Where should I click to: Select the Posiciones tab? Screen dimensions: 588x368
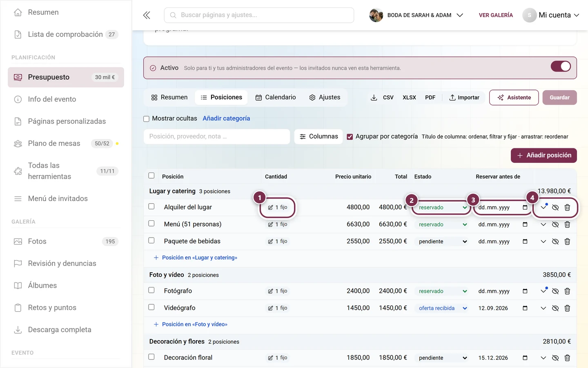point(221,97)
